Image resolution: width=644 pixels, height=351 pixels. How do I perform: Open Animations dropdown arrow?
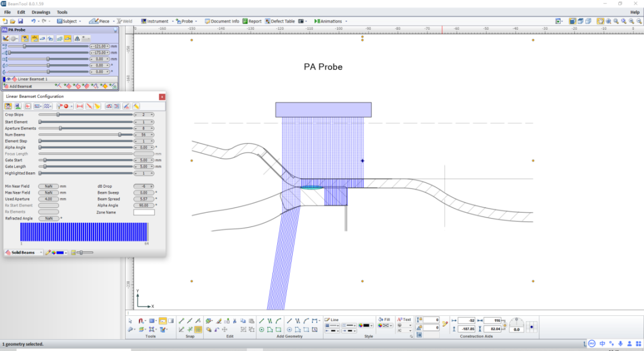tap(346, 21)
